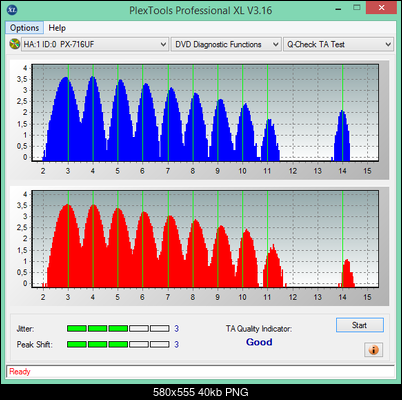Maximize the PlexTools window

tap(357, 7)
